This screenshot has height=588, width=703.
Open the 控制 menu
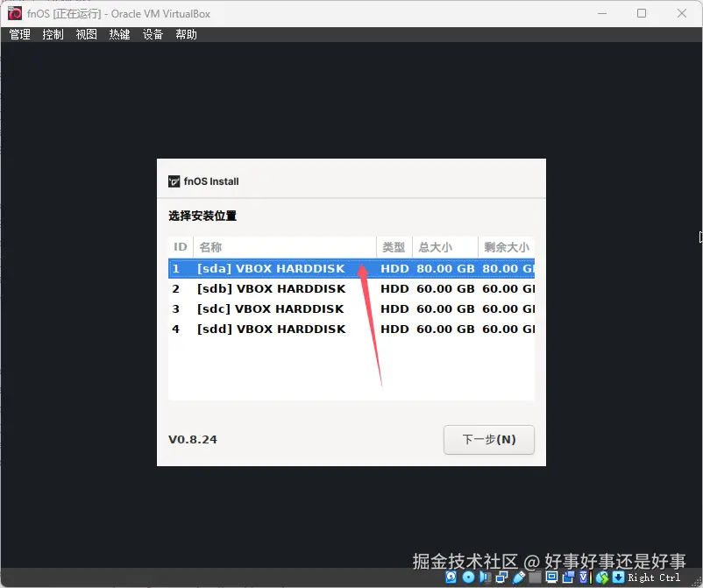53,34
